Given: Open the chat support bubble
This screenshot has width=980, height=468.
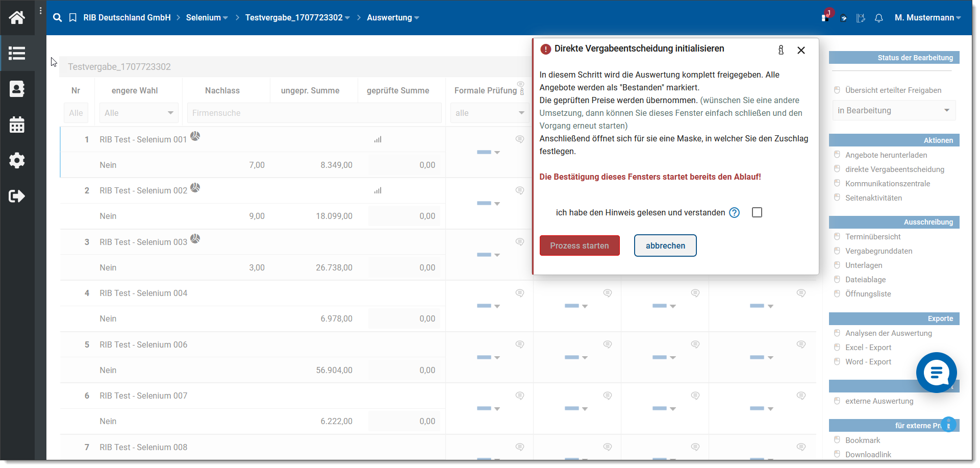Looking at the screenshot, I should coord(936,373).
